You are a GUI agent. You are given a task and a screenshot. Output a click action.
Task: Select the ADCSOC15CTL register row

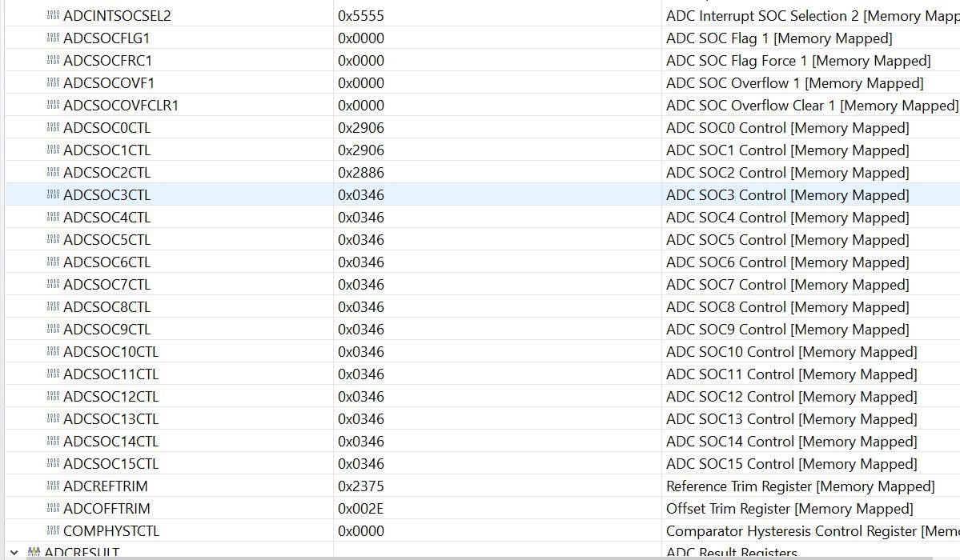(x=483, y=463)
